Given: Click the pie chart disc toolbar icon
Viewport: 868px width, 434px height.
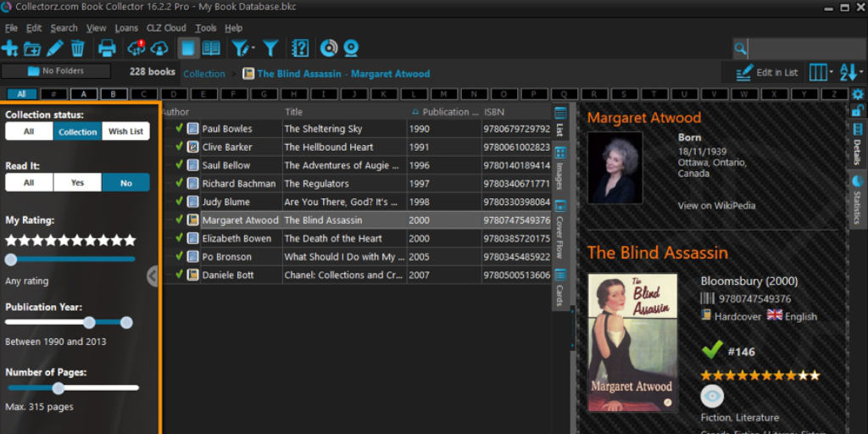Looking at the screenshot, I should [x=329, y=48].
